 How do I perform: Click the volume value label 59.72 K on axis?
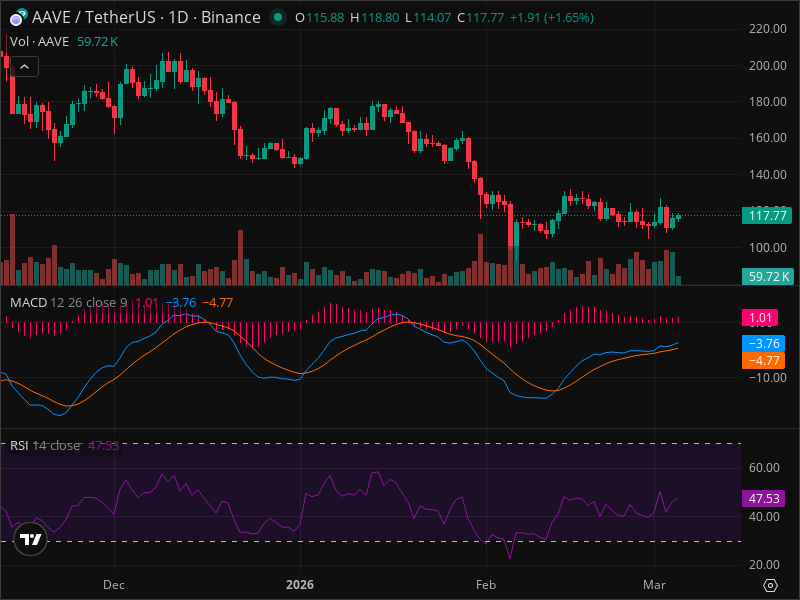click(767, 277)
